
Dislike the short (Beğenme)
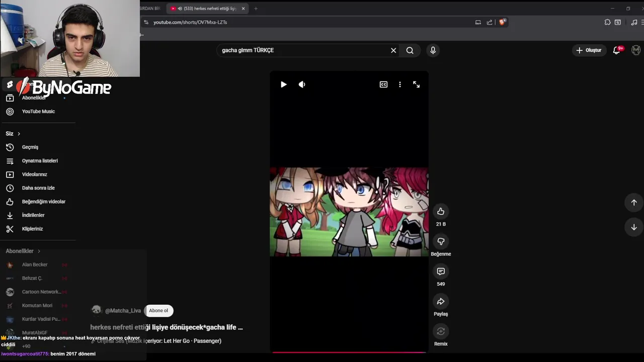coord(441,241)
